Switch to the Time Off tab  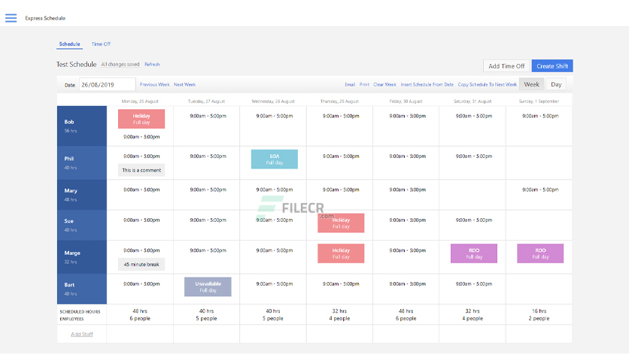(x=101, y=44)
